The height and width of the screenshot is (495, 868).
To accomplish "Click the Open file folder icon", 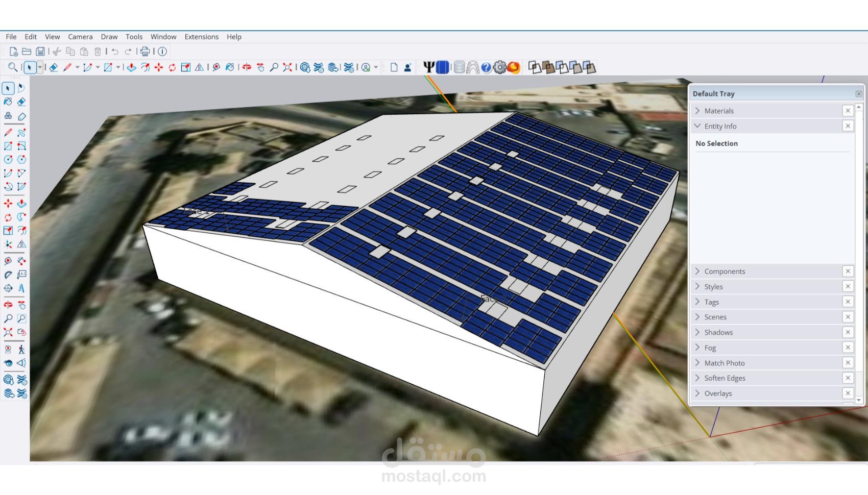I will (x=27, y=52).
